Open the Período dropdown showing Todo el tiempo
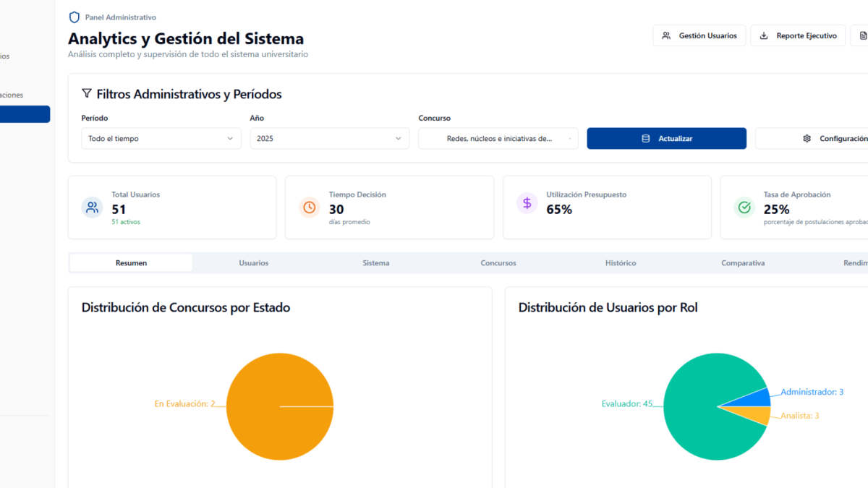 tap(161, 139)
